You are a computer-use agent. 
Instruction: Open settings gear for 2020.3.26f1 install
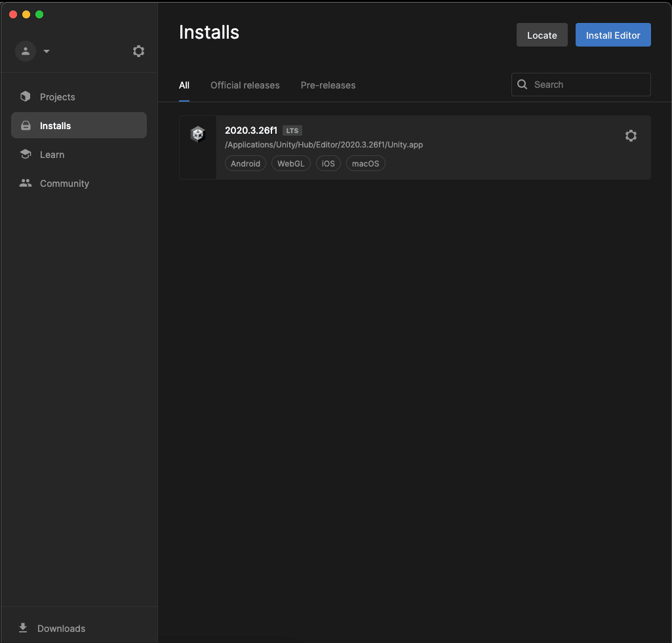631,136
